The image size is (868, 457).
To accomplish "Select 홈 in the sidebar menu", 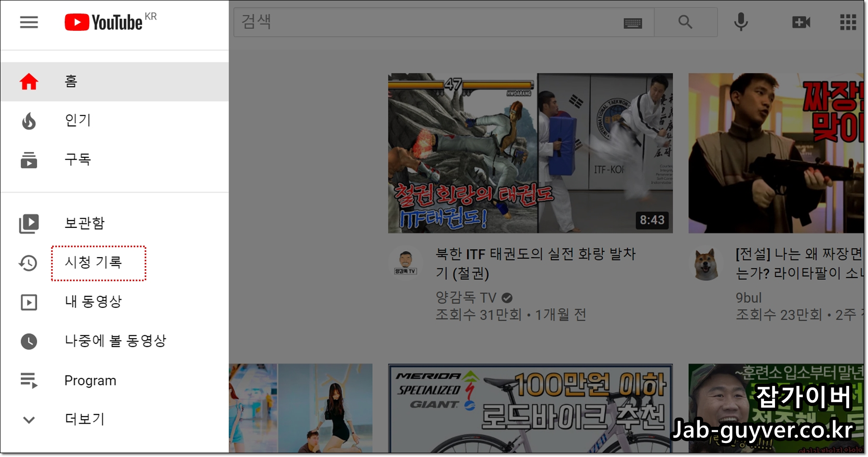I will [114, 81].
